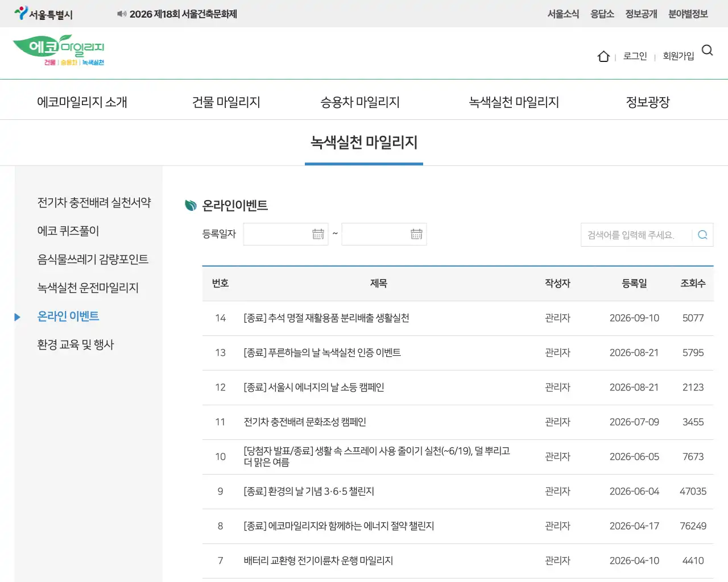The image size is (728, 582).
Task: Click the 온라인이벤트 leaf icon
Action: [191, 205]
